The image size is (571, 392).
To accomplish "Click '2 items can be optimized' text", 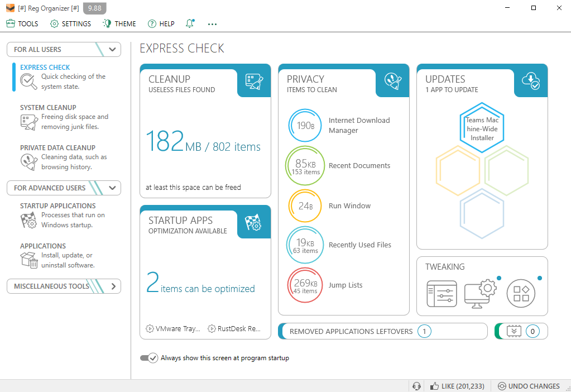I will point(200,284).
